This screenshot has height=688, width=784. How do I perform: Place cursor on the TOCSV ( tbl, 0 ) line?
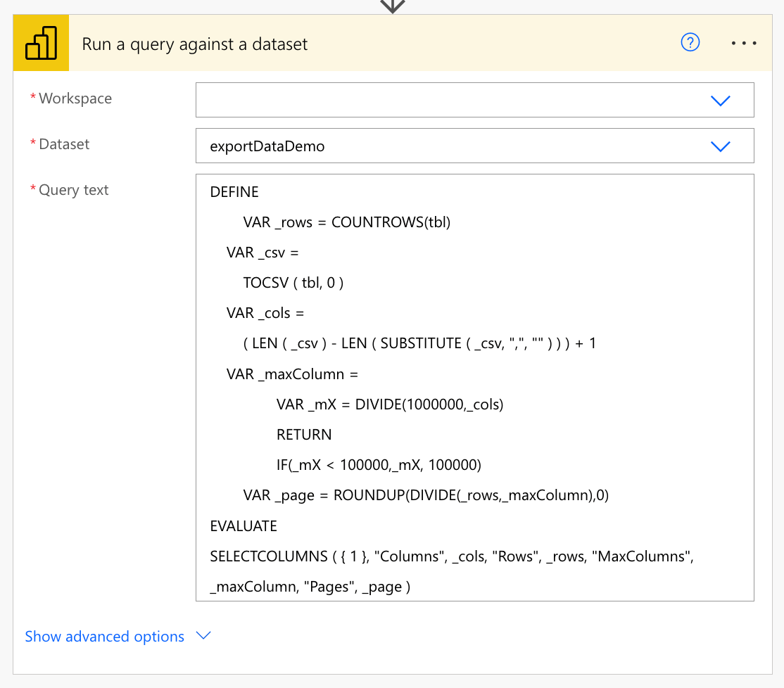[x=293, y=283]
